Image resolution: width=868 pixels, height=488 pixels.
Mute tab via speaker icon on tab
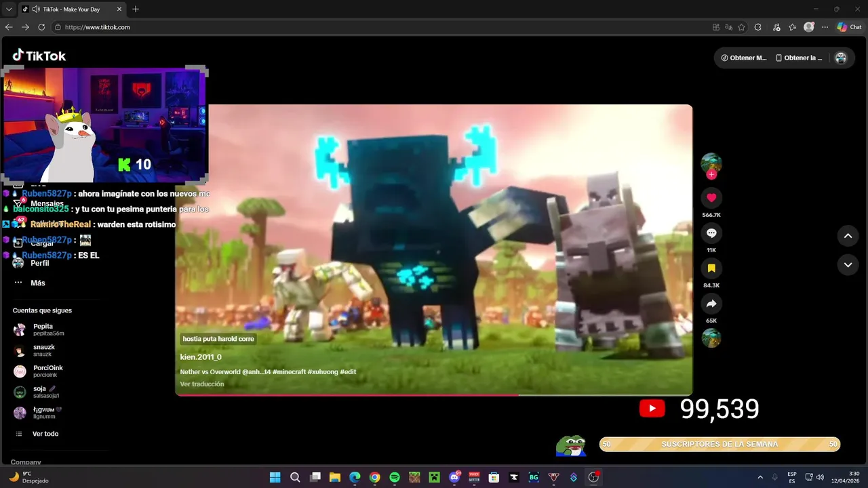[x=35, y=9]
